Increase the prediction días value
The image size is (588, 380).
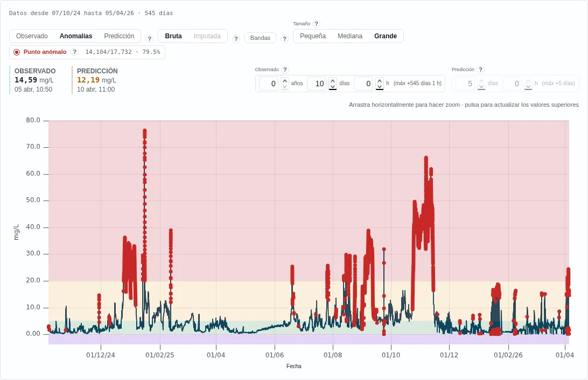click(x=481, y=80)
